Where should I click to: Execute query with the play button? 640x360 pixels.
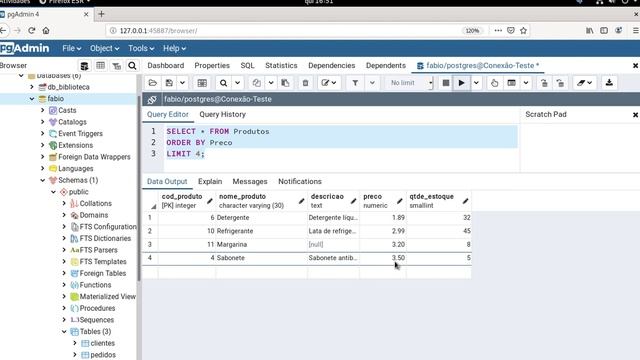(462, 83)
